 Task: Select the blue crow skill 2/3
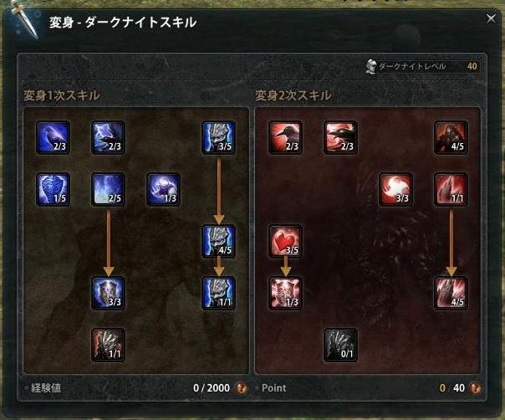[x=53, y=138]
